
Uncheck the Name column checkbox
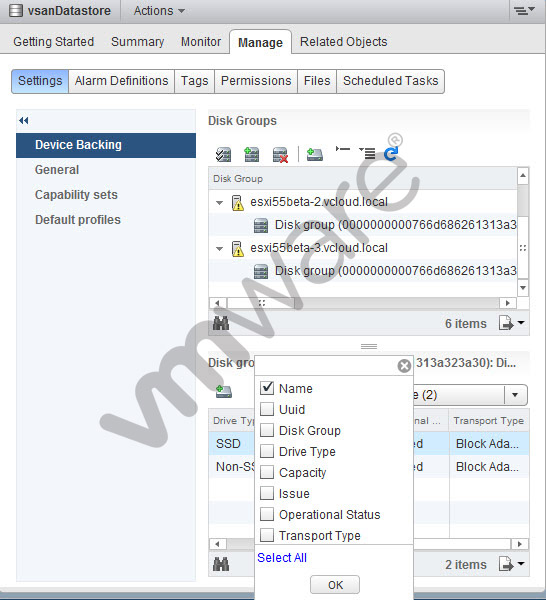coord(267,388)
